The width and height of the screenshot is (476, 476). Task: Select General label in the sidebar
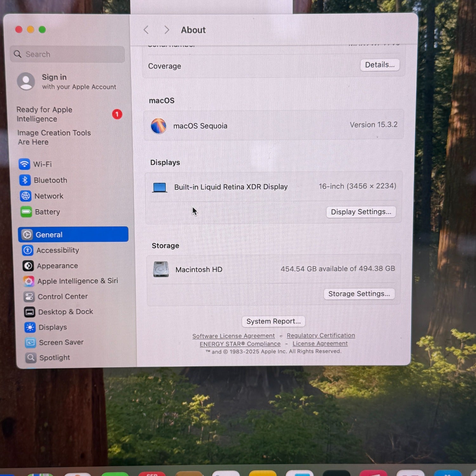pyautogui.click(x=49, y=235)
